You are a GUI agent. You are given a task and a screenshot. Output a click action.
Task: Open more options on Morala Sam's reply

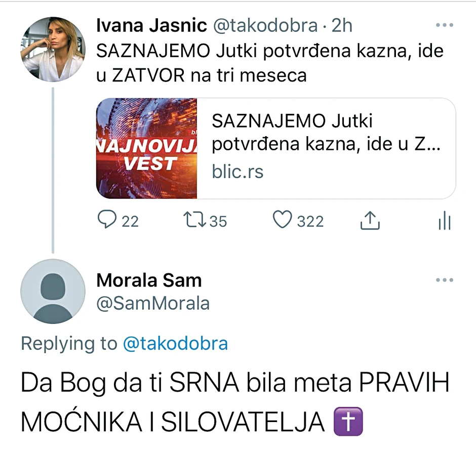pos(444,280)
